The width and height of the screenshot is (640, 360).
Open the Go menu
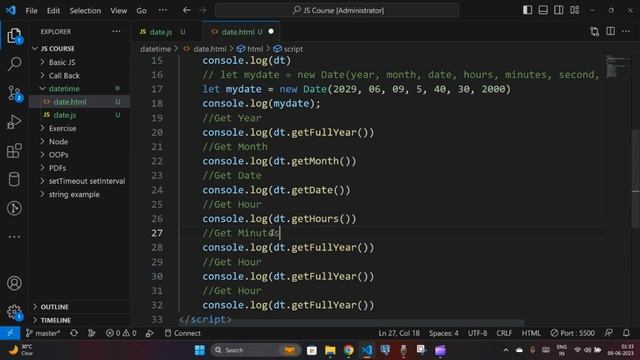(x=141, y=11)
